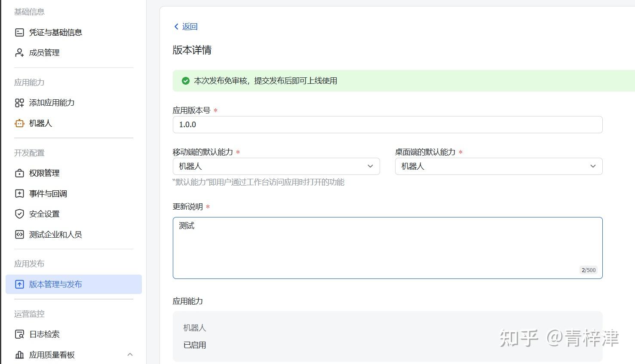The image size is (635, 364).
Task: Click the 默认能力 hint text
Action: pyautogui.click(x=258, y=182)
